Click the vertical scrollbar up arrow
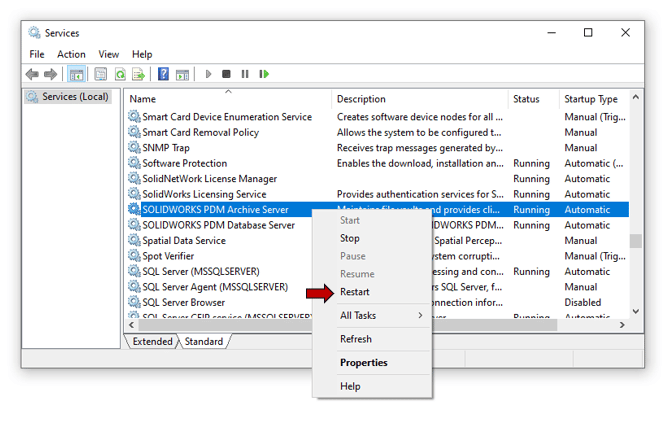Screen dimensions: 670x432 tap(636, 97)
